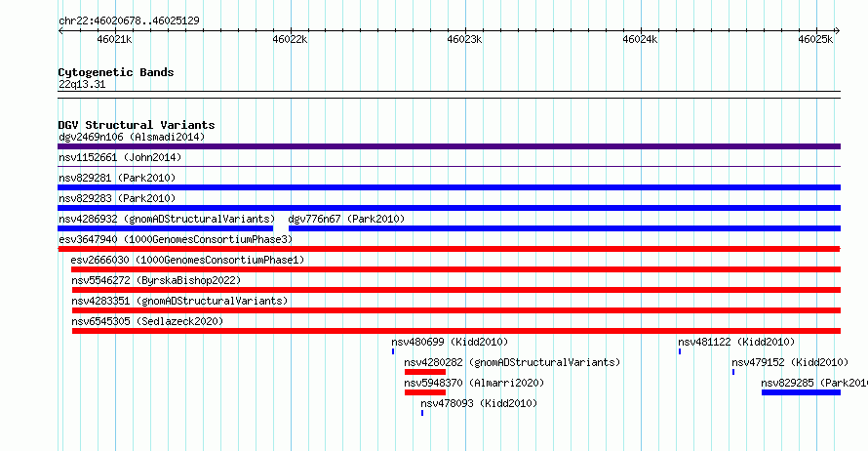Select the blue nsv829283 variant bar
The image size is (868, 451).
(x=449, y=208)
